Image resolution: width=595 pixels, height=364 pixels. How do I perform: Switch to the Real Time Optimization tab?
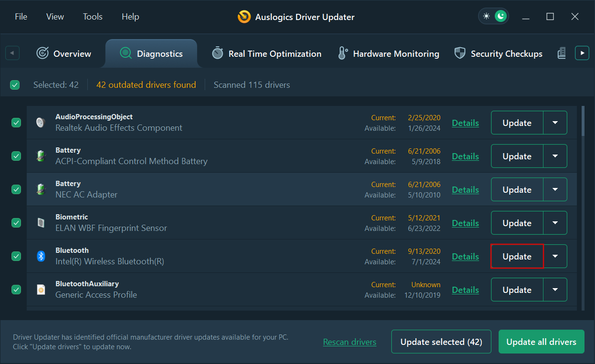[x=267, y=53]
